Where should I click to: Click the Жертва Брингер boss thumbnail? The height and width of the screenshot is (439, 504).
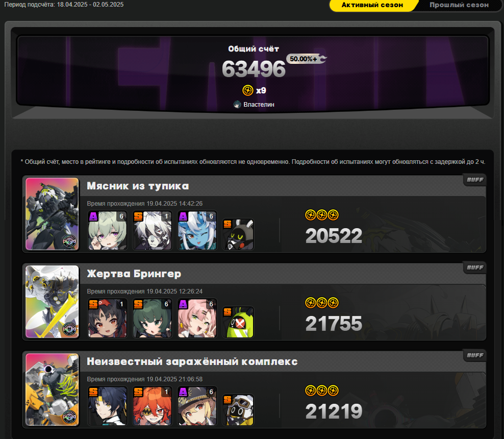[x=52, y=302]
